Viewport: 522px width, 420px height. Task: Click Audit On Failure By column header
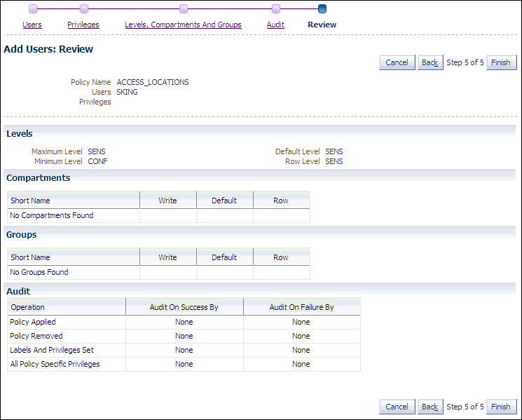(x=301, y=307)
